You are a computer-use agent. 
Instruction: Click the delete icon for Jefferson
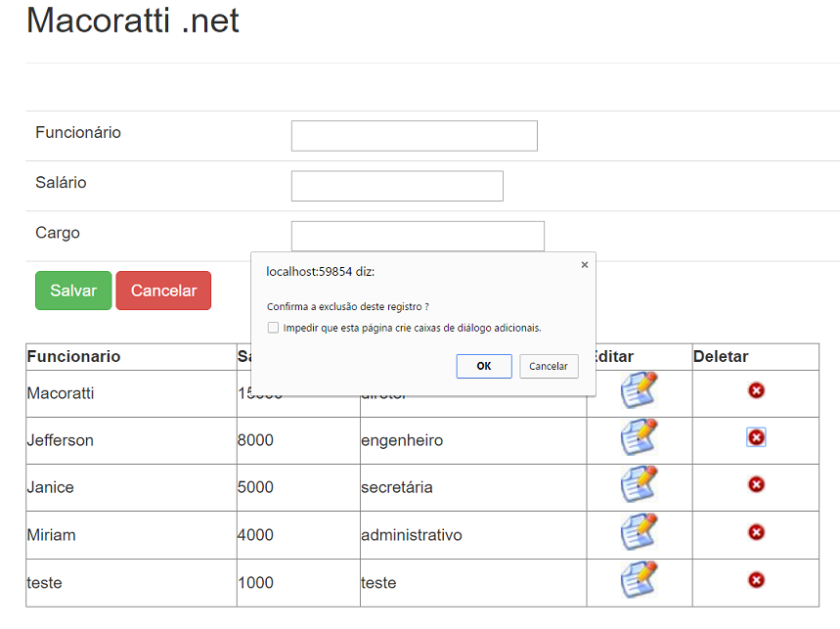(x=756, y=437)
